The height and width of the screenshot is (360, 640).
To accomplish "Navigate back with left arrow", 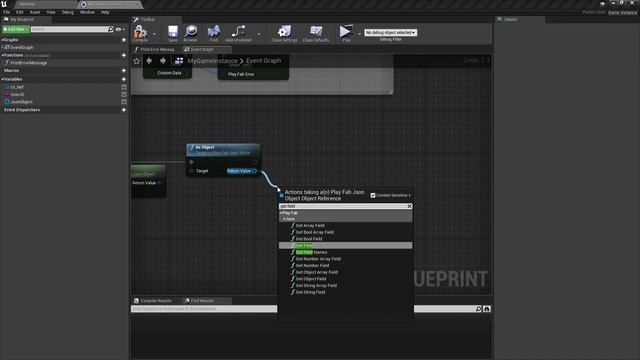I will coord(149,60).
